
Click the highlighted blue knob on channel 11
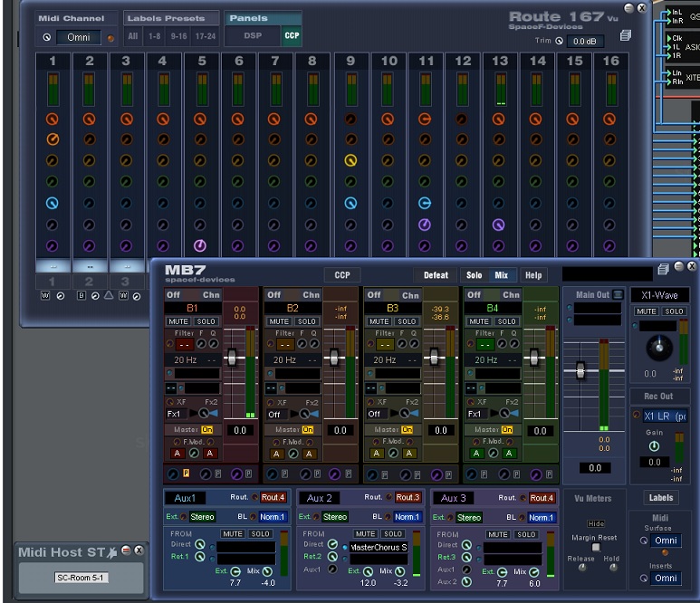pos(425,203)
